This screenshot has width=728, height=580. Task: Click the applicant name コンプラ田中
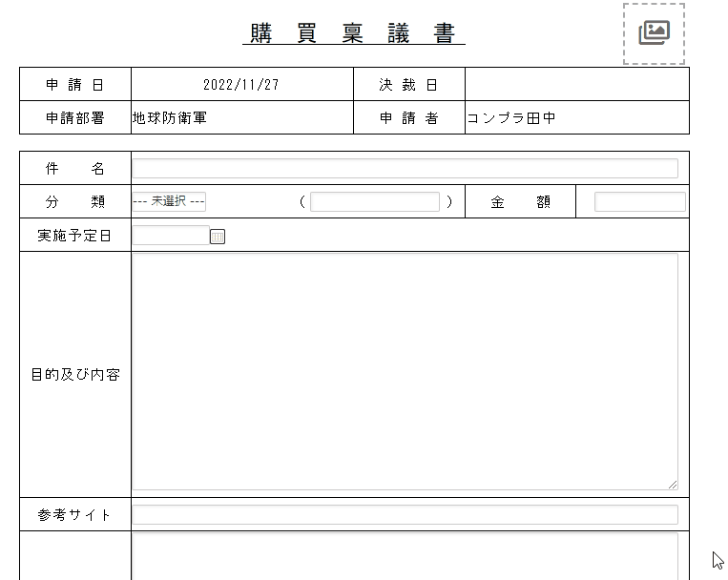point(511,118)
